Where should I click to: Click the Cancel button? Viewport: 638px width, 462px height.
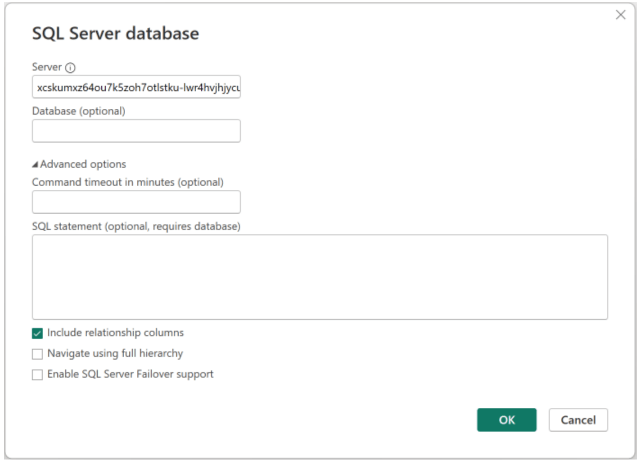578,420
